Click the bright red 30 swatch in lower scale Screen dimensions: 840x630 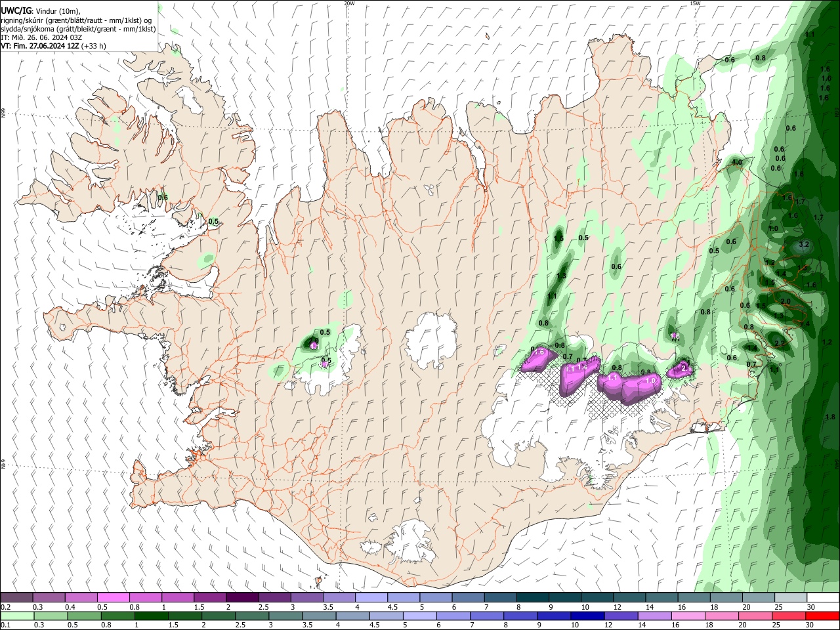tap(823, 616)
